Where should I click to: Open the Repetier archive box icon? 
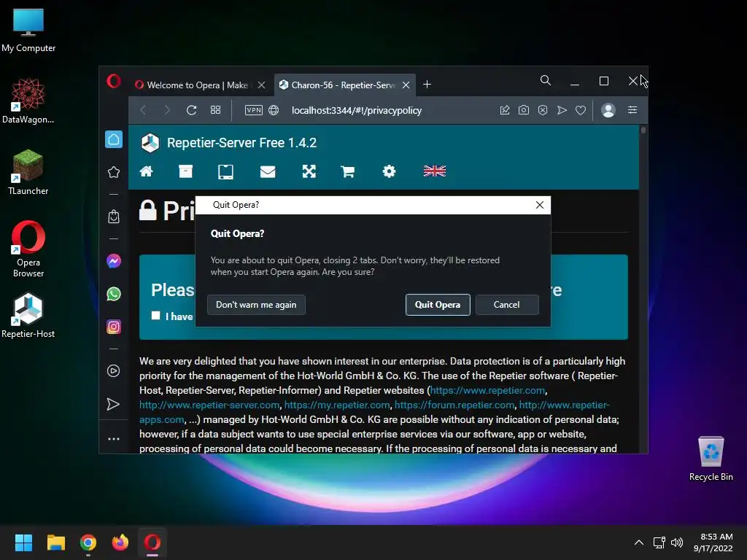coord(185,171)
